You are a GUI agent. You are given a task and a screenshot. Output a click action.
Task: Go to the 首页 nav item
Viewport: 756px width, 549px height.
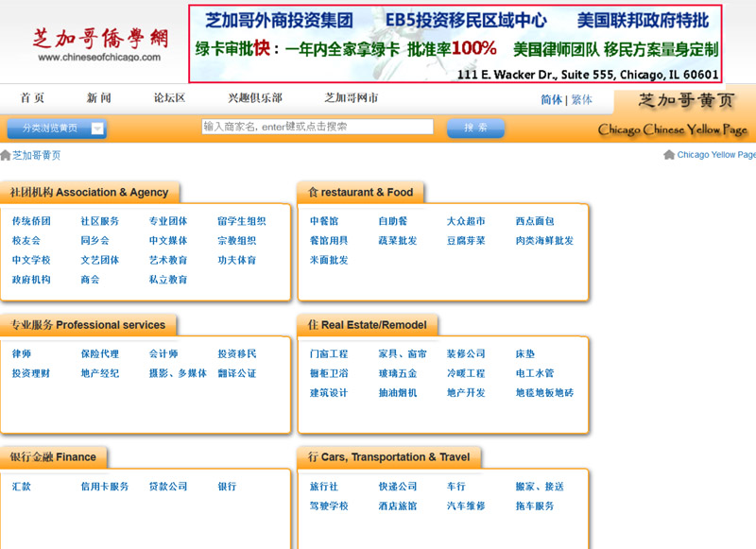[32, 98]
